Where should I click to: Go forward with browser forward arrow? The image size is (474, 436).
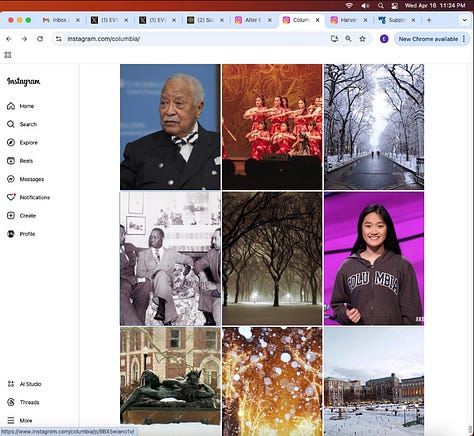(x=24, y=39)
